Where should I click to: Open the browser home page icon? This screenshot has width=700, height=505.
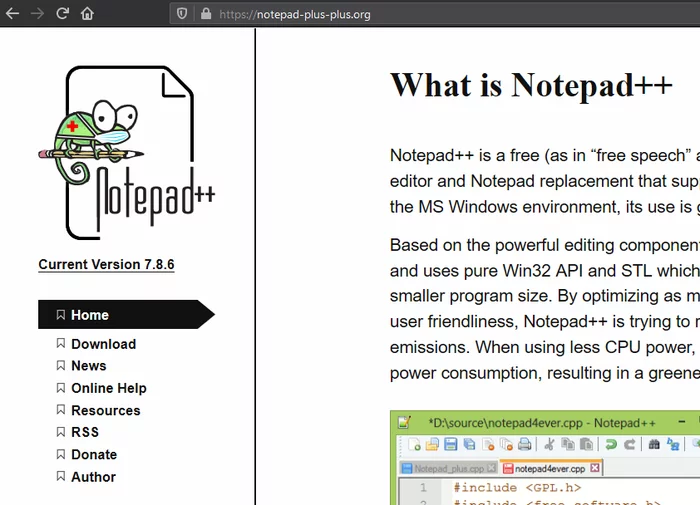pyautogui.click(x=87, y=13)
